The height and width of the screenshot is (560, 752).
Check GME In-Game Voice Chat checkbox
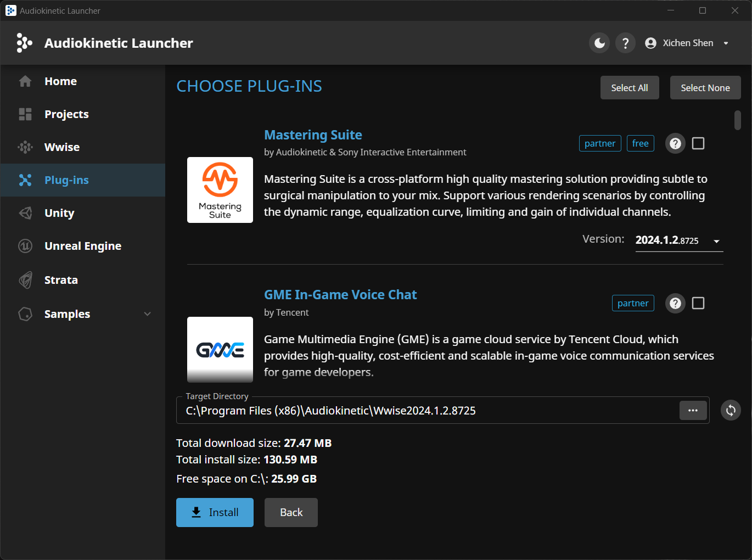tap(698, 303)
